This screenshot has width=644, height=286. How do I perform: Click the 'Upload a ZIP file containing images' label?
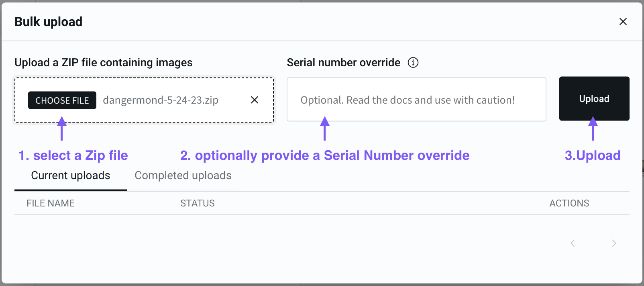[104, 63]
